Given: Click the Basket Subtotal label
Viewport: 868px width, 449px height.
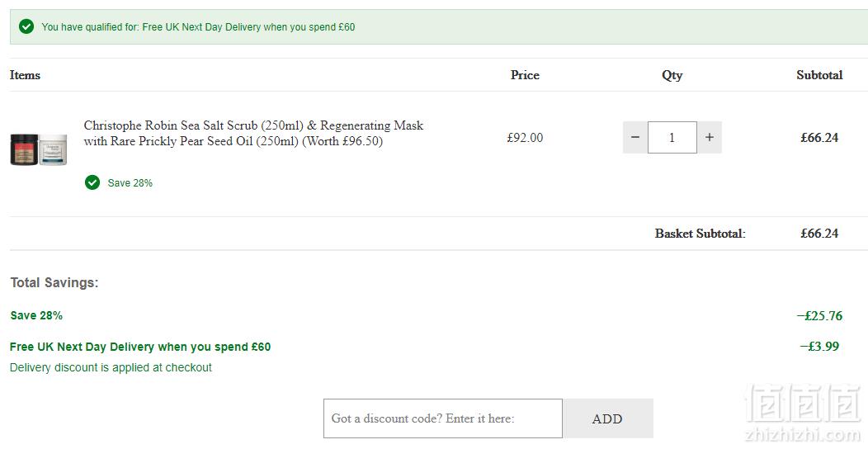Looking at the screenshot, I should pyautogui.click(x=701, y=234).
